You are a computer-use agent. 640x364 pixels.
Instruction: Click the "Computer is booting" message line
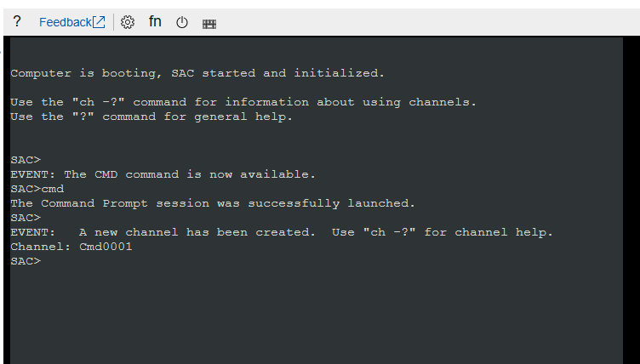(197, 73)
